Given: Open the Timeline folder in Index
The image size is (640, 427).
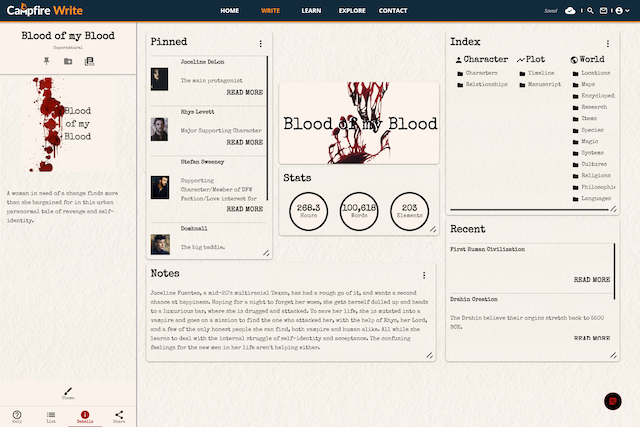Looking at the screenshot, I should tap(537, 73).
